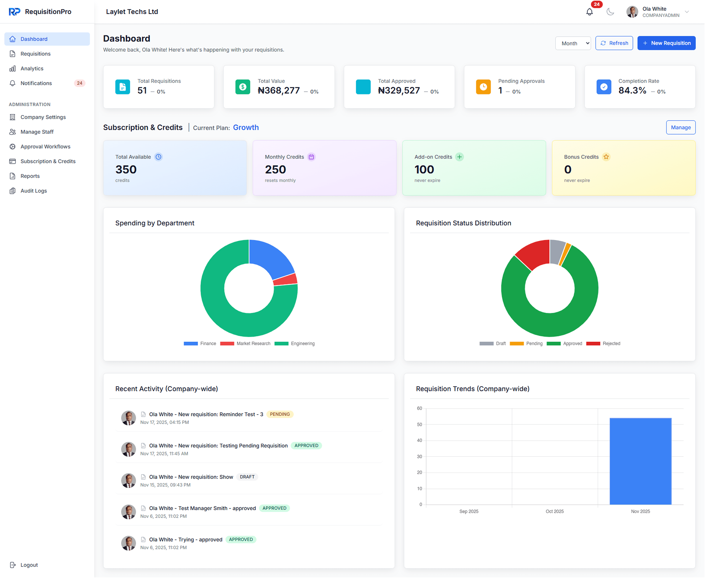
Task: Select the Reports sidebar icon
Action: [12, 176]
